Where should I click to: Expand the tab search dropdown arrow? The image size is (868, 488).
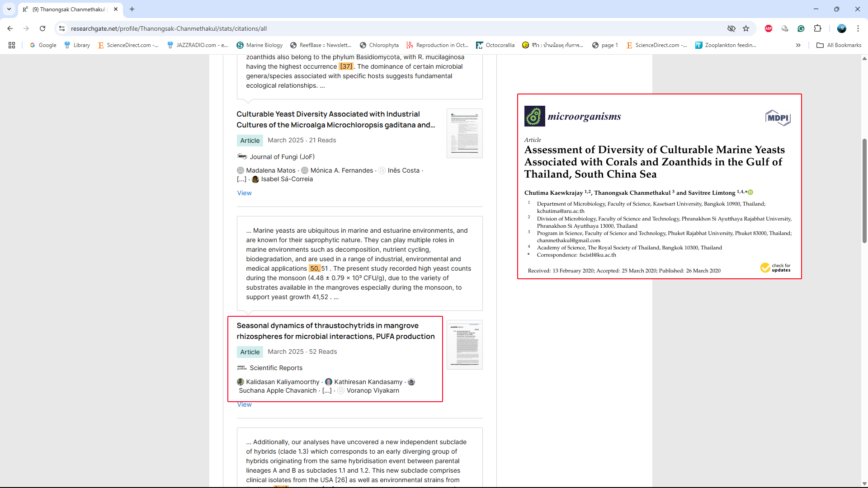(9, 9)
